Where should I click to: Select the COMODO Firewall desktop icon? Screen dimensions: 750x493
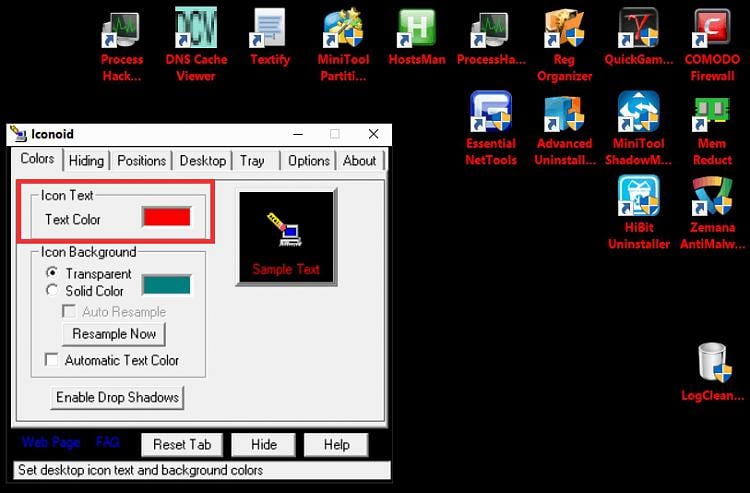click(x=712, y=44)
